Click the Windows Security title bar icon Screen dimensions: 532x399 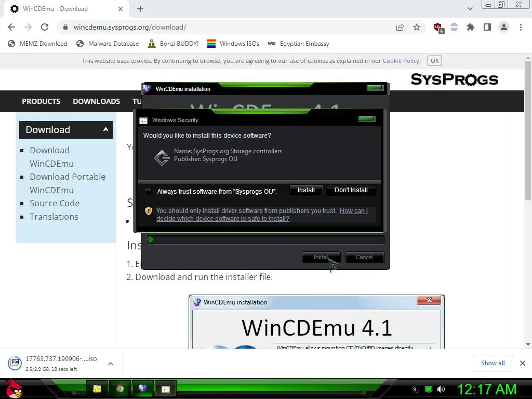(143, 120)
